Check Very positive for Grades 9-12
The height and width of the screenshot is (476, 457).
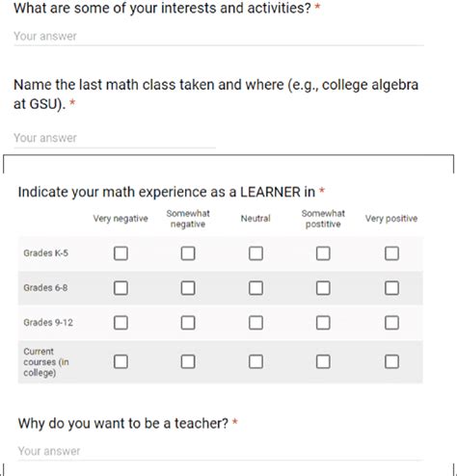pos(392,323)
